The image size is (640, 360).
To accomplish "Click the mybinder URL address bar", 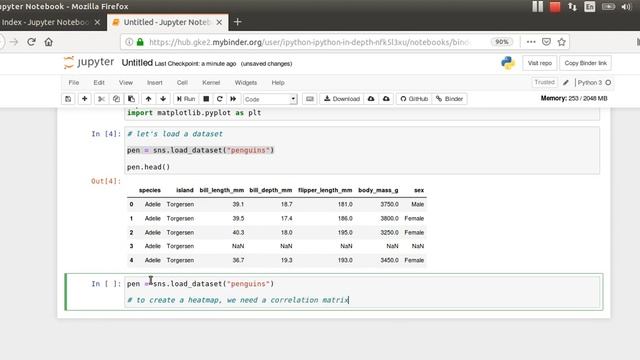I will pos(310,42).
